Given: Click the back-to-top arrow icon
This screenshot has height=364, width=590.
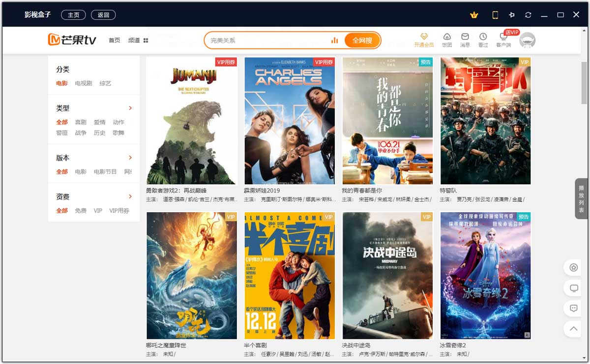Looking at the screenshot, I should point(573,328).
